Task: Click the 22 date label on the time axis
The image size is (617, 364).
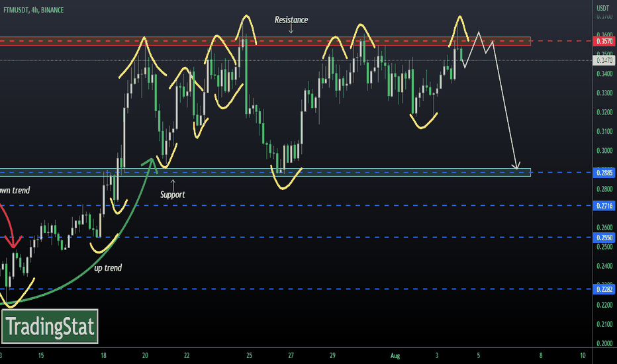Action: coord(187,356)
